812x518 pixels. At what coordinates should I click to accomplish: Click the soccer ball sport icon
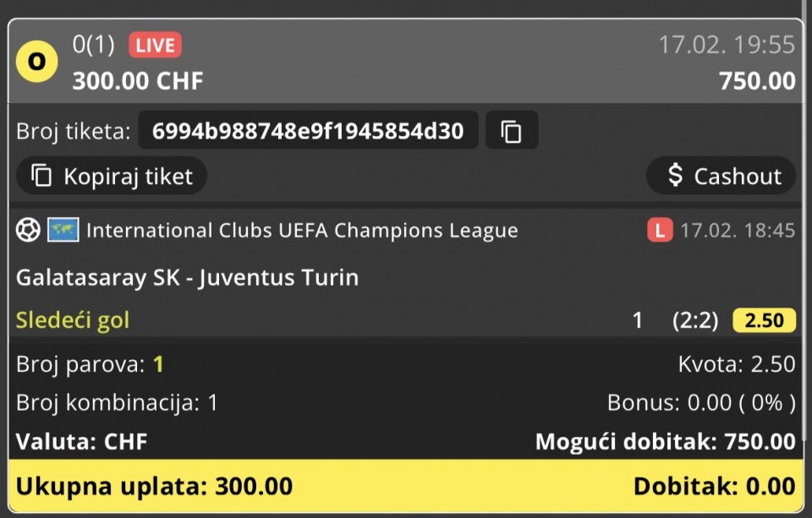pos(28,230)
